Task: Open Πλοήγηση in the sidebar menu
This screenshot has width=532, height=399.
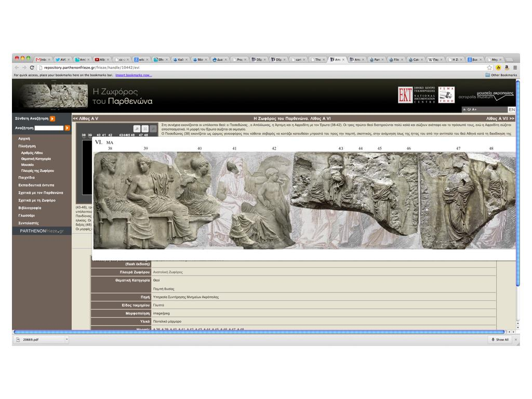Action: (x=27, y=146)
